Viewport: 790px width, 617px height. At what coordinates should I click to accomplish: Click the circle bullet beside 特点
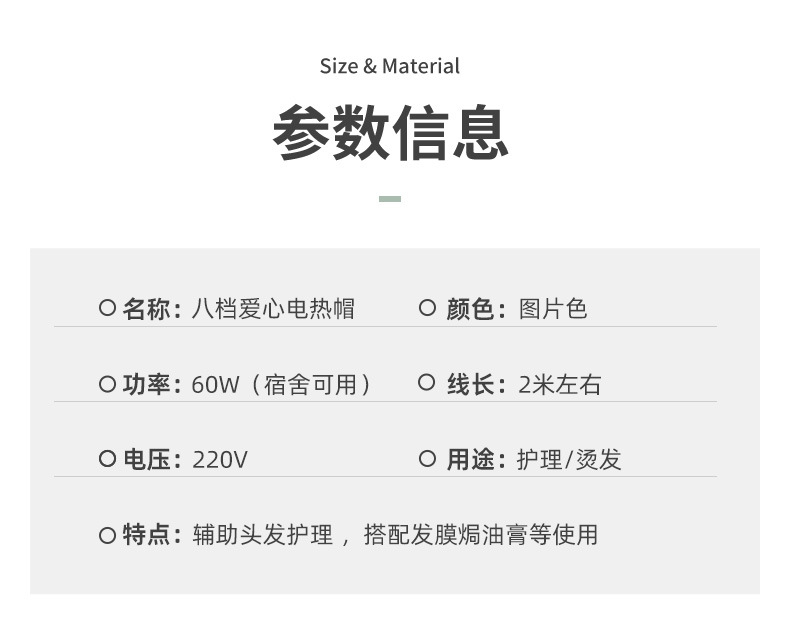tap(107, 535)
